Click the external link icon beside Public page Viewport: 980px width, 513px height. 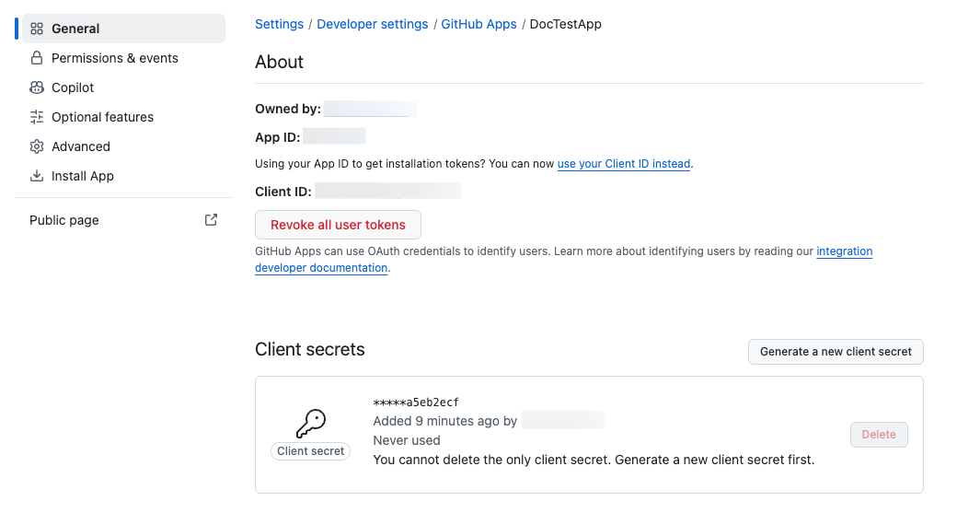[x=212, y=219]
